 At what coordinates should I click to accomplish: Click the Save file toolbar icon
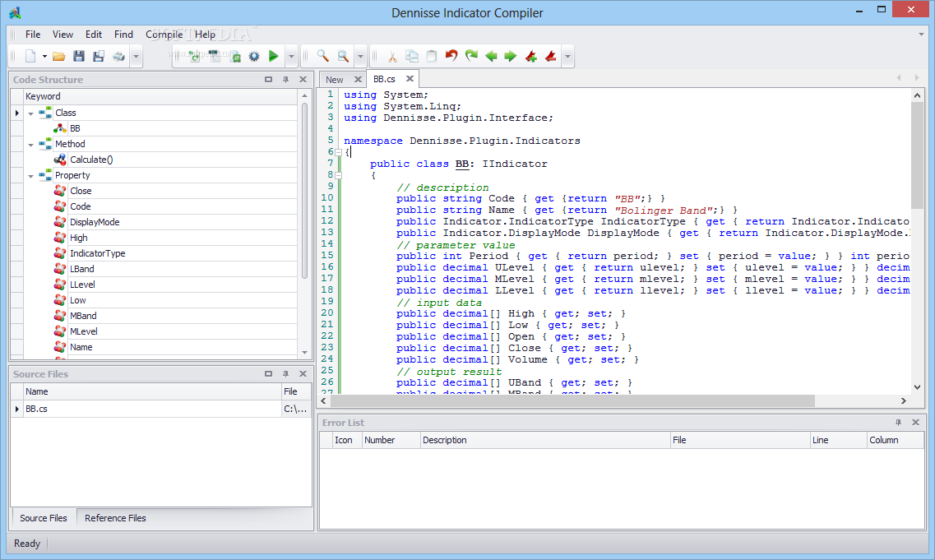[79, 57]
